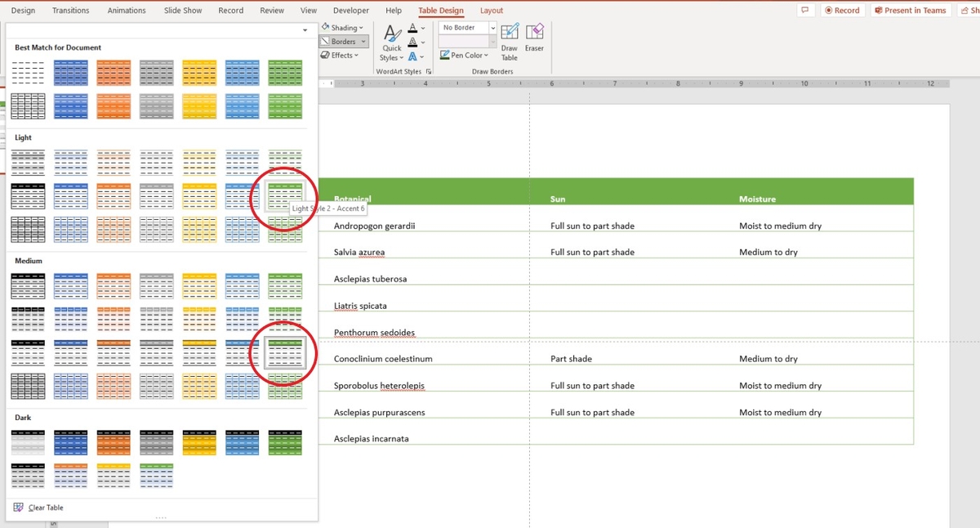Screen dimensions: 980x528
Task: Activate the Draw Table tool
Action: [x=509, y=37]
